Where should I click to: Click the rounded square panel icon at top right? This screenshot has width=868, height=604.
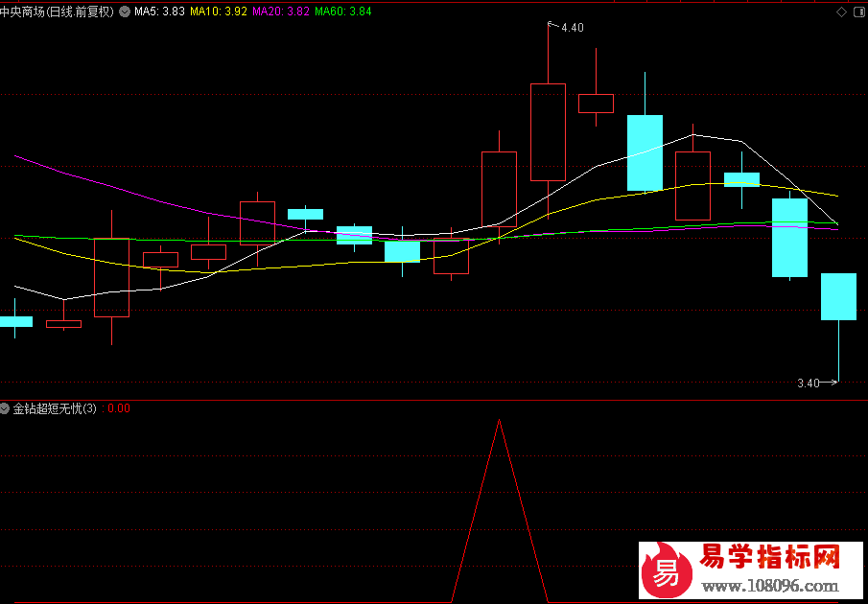[860, 12]
